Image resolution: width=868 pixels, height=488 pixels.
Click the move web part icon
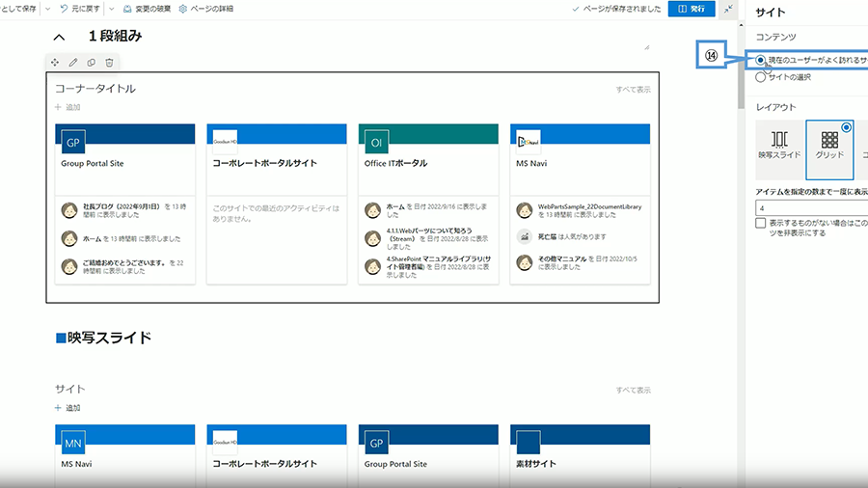tap(55, 62)
